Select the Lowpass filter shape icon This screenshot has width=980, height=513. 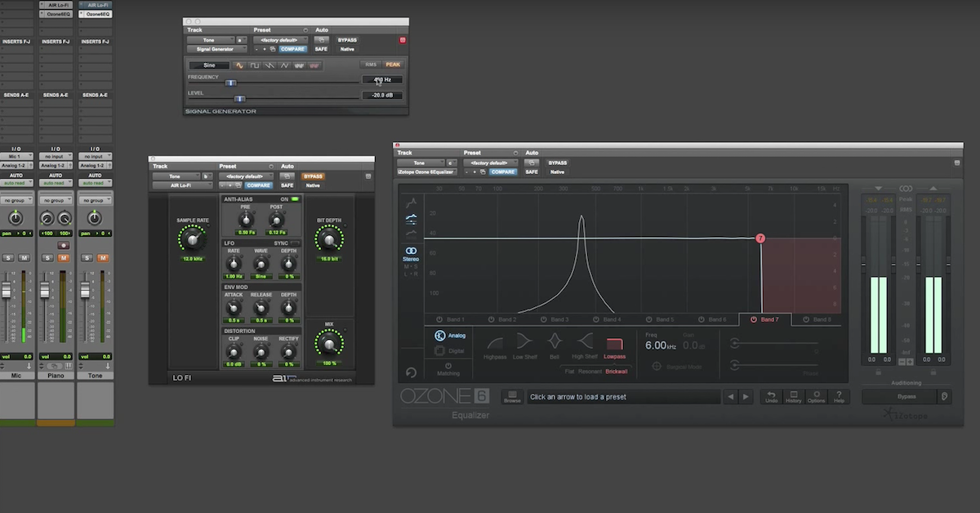(614, 343)
